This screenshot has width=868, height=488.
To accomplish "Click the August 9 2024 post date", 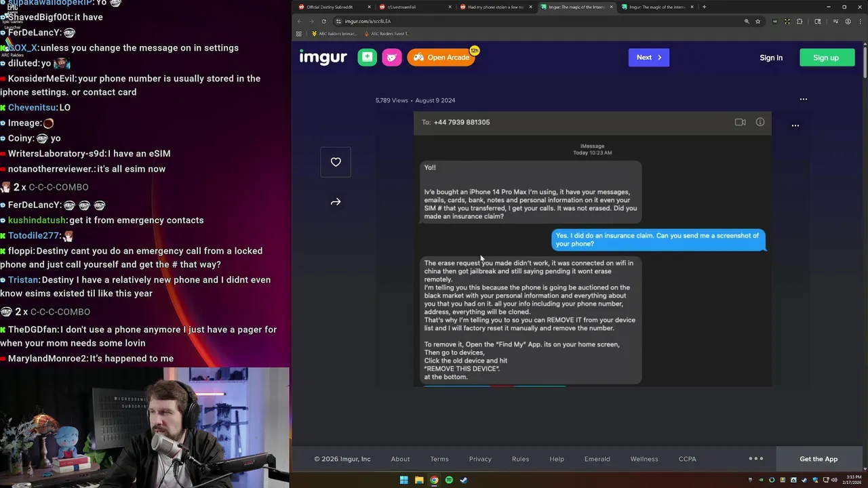I will (x=435, y=100).
